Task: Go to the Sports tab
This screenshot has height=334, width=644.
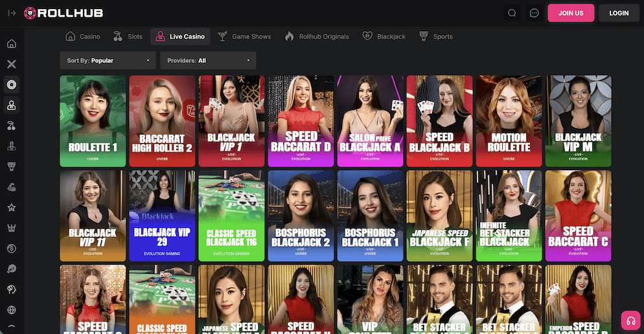Action: pos(436,36)
